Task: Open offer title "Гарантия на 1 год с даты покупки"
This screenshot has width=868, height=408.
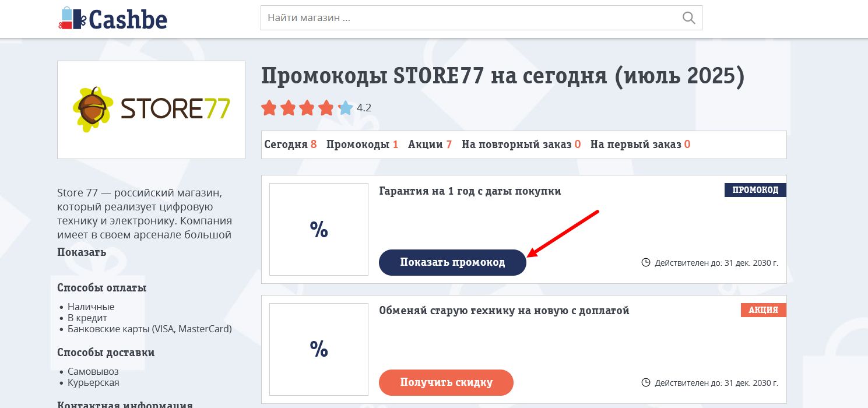Action: coord(470,191)
